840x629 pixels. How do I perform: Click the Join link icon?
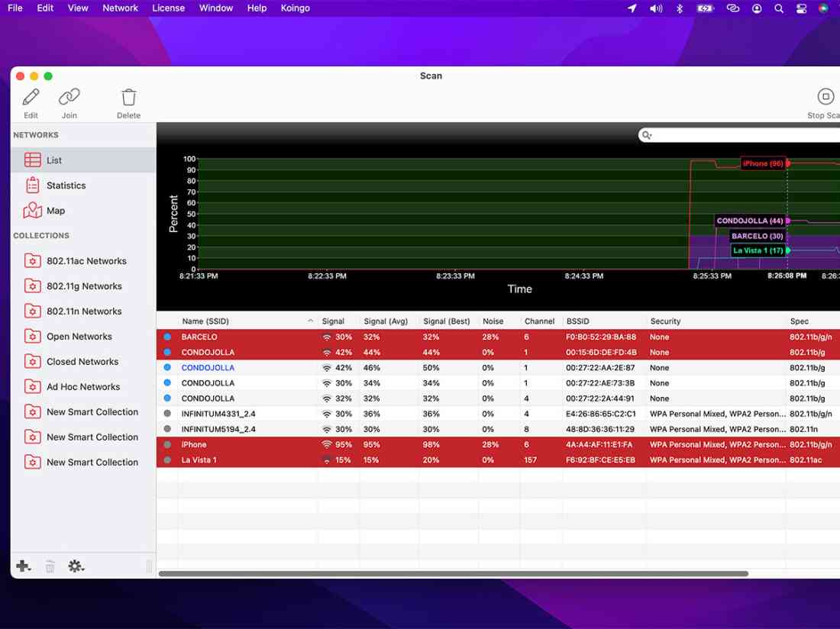(x=69, y=98)
